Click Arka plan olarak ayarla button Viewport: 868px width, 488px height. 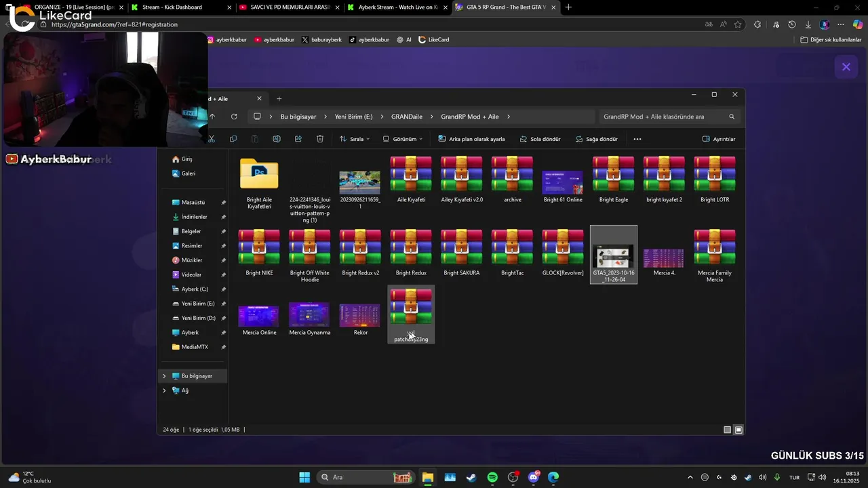[x=471, y=139]
